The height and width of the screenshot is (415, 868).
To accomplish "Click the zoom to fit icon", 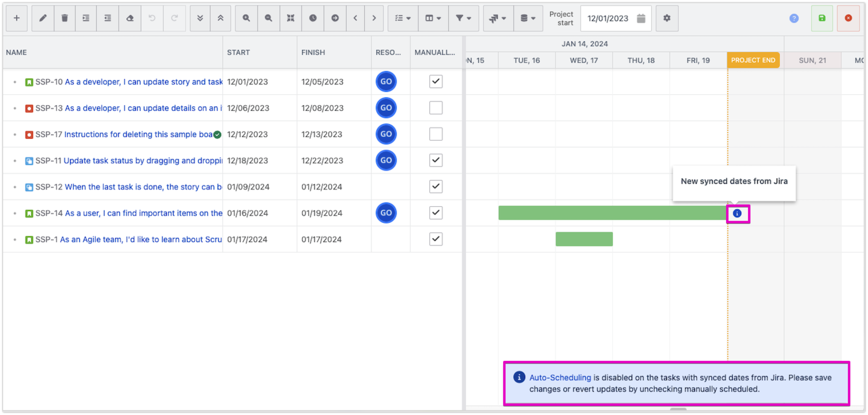I will pyautogui.click(x=291, y=18).
